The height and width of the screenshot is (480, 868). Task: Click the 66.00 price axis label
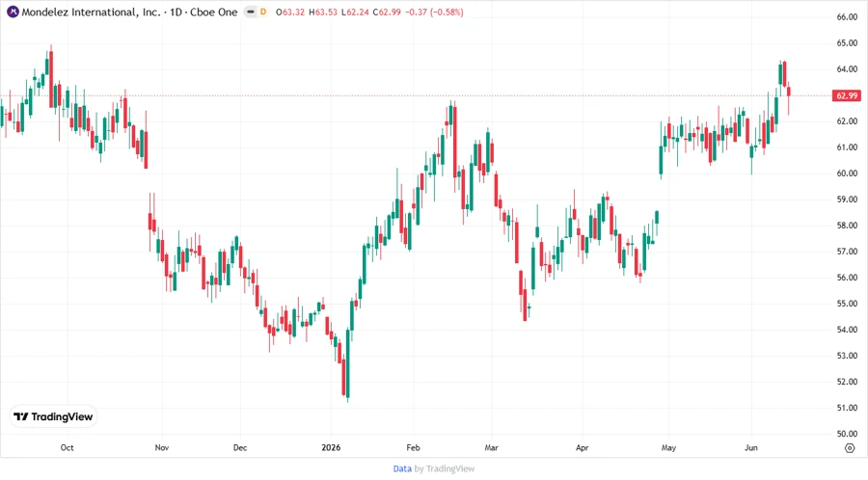[x=847, y=17]
